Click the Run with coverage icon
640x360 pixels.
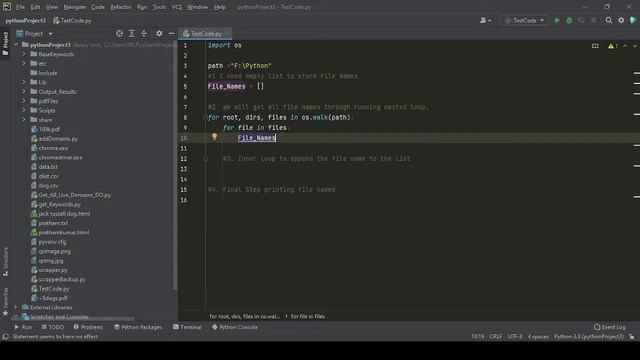pos(581,20)
